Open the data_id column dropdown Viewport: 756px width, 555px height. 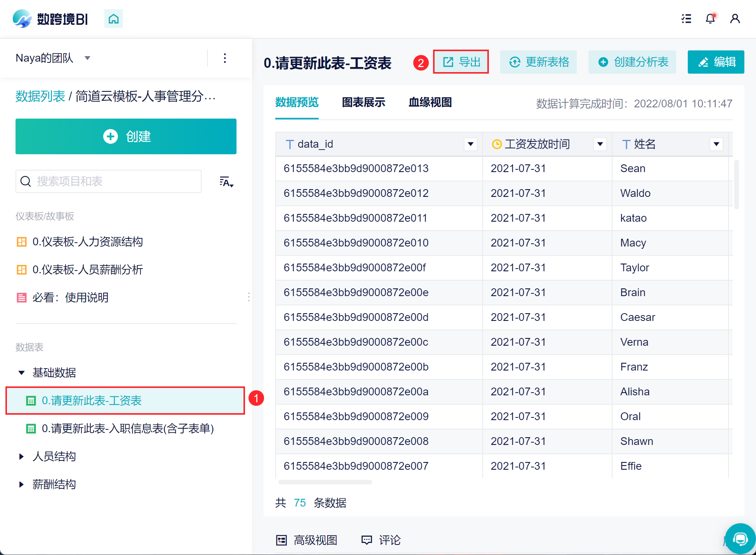coord(471,144)
